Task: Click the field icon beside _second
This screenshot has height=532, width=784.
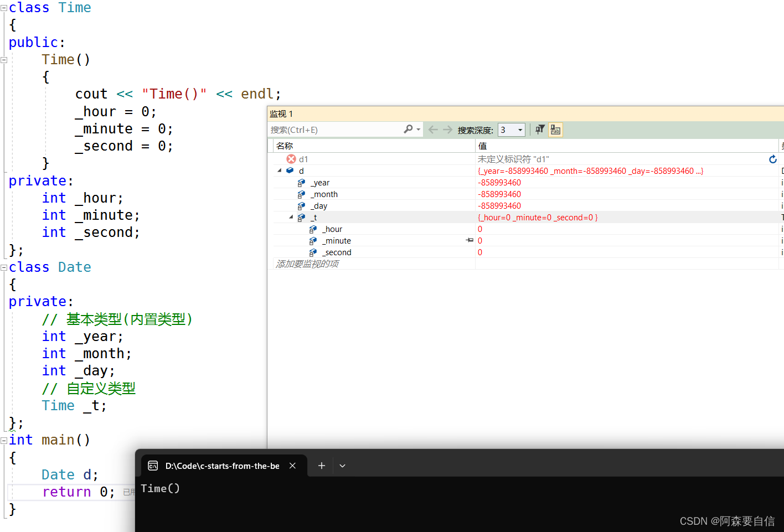Action: (313, 252)
